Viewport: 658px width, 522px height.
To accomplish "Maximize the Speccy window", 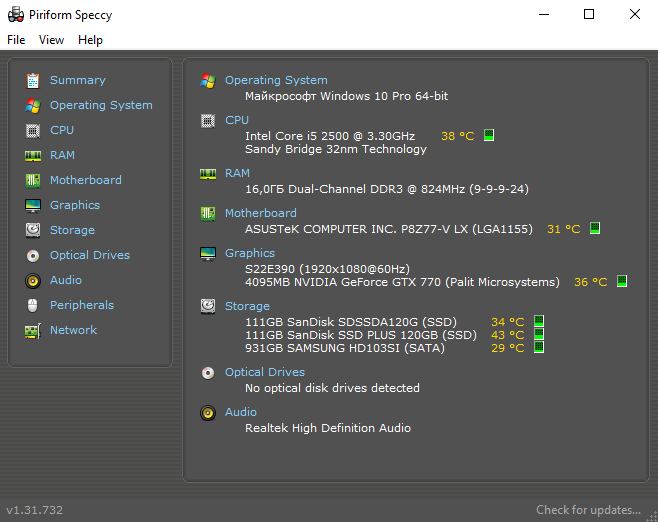I will (x=589, y=14).
